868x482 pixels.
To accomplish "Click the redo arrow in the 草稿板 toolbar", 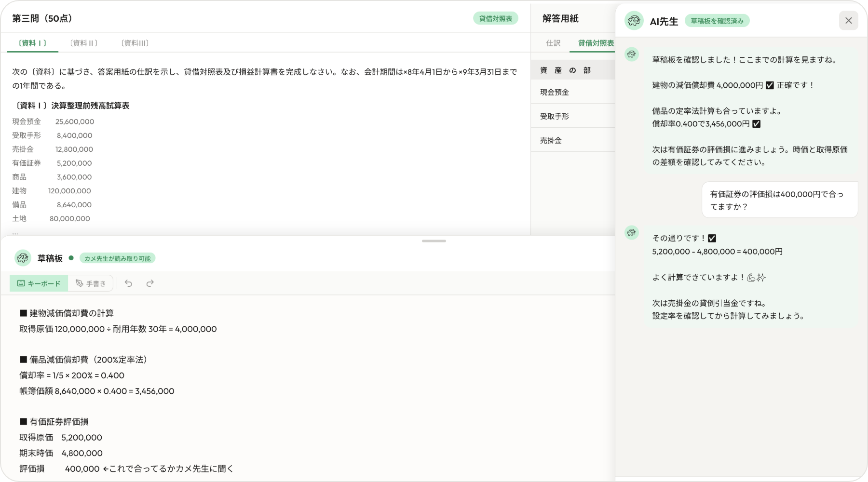I will coord(150,283).
